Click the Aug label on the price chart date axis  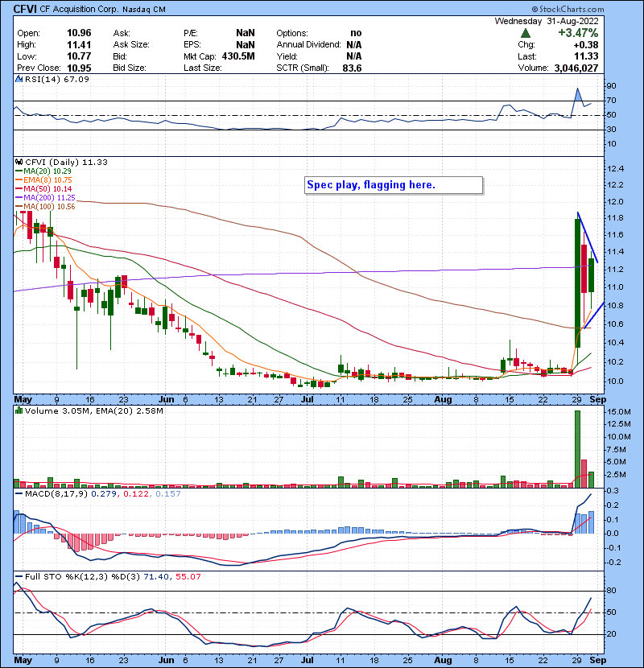(443, 400)
